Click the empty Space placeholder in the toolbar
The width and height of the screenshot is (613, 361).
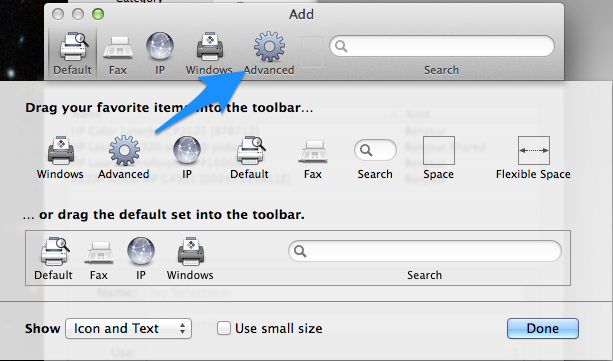click(x=312, y=52)
